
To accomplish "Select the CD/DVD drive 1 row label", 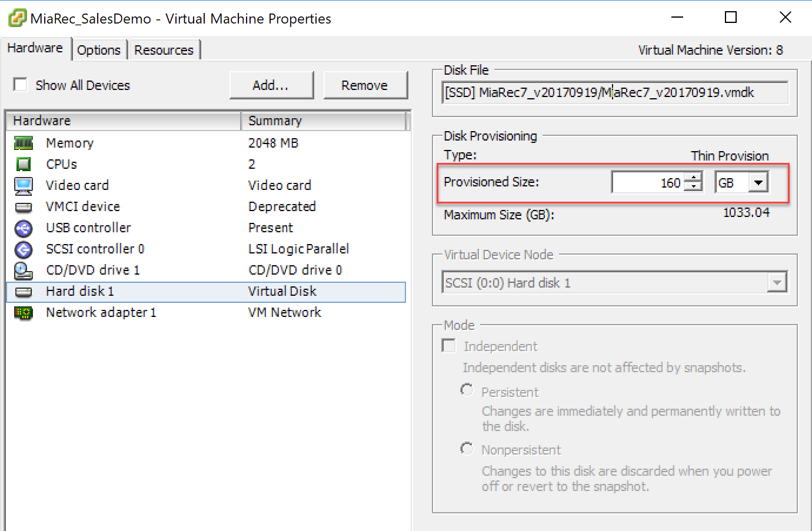I will 93,270.
